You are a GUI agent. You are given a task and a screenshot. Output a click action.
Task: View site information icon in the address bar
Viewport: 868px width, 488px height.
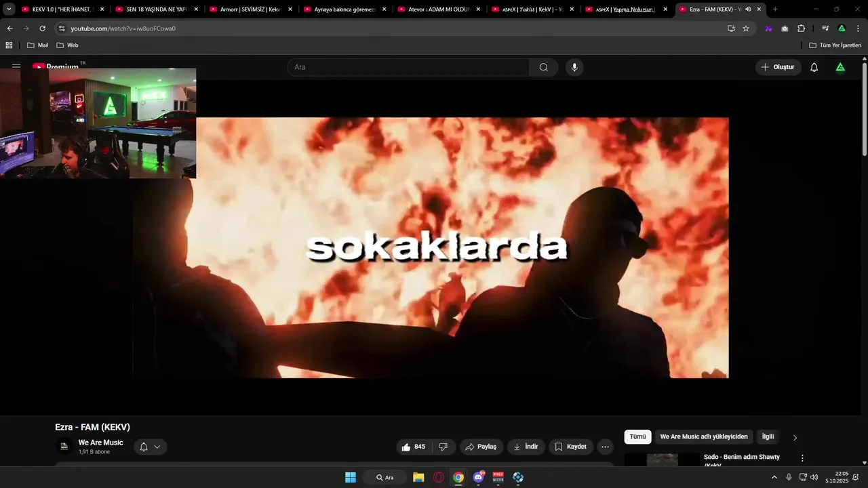(x=62, y=28)
